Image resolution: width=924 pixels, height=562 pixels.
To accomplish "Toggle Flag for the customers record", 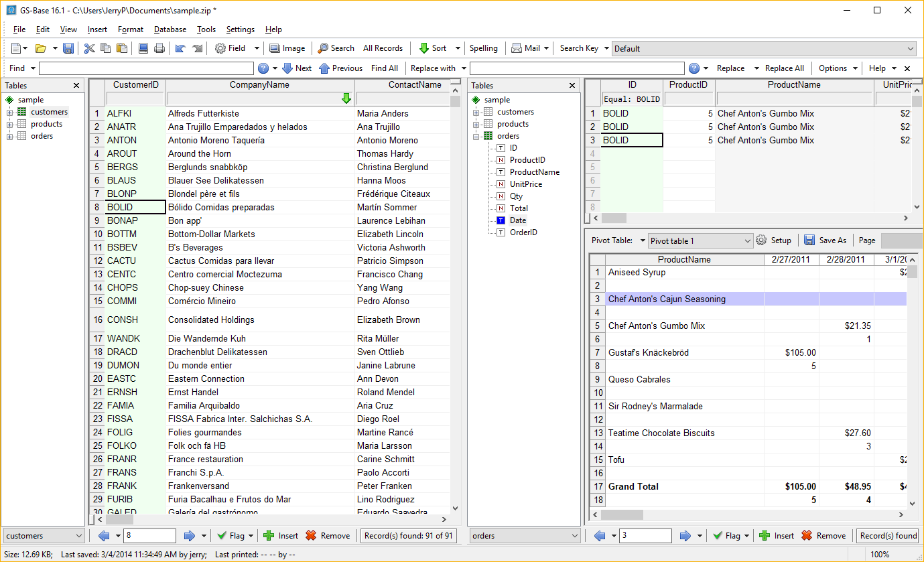I will click(x=230, y=536).
